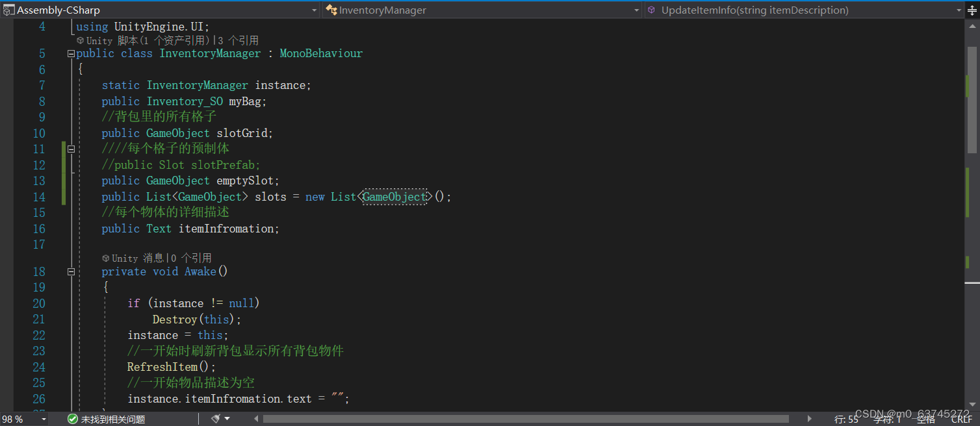Screen dimensions: 980x426
Task: Click the 'emptySlot' field name
Action: pos(244,181)
